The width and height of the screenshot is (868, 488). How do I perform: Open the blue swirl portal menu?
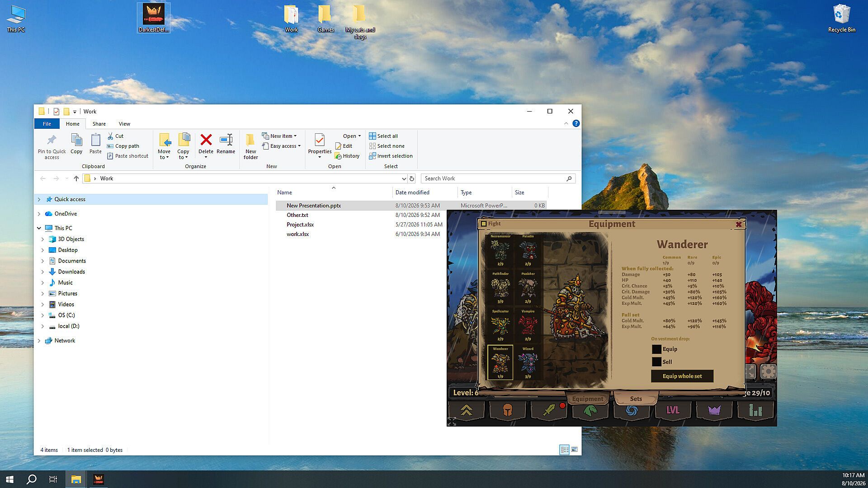[632, 410]
